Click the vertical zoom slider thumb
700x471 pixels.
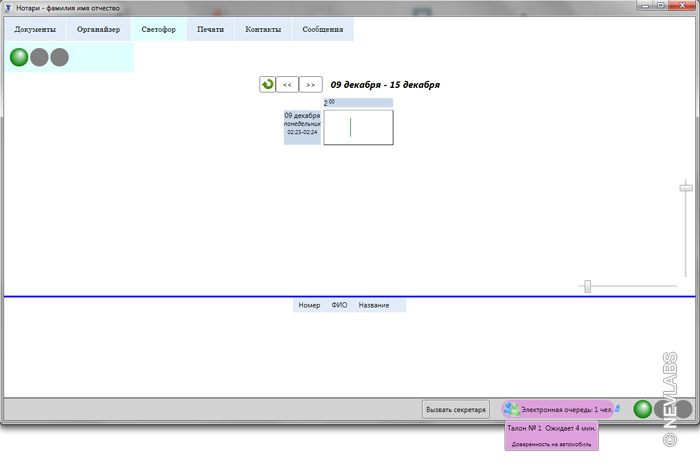coord(686,187)
